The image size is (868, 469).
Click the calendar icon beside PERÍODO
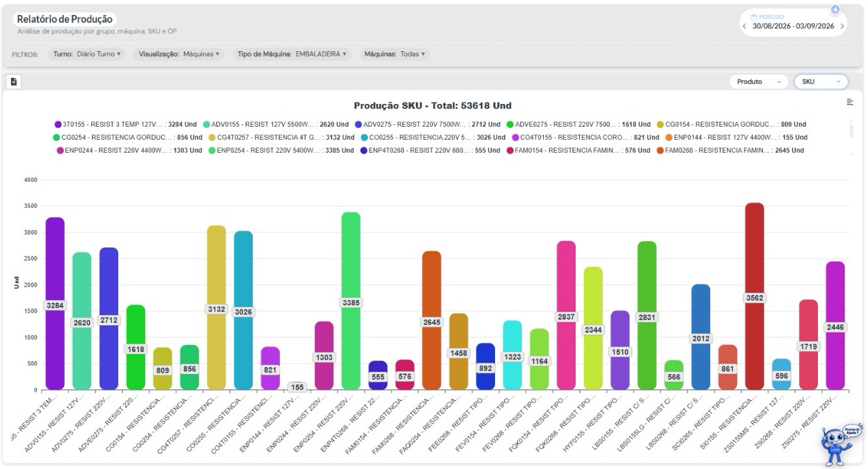pos(755,17)
